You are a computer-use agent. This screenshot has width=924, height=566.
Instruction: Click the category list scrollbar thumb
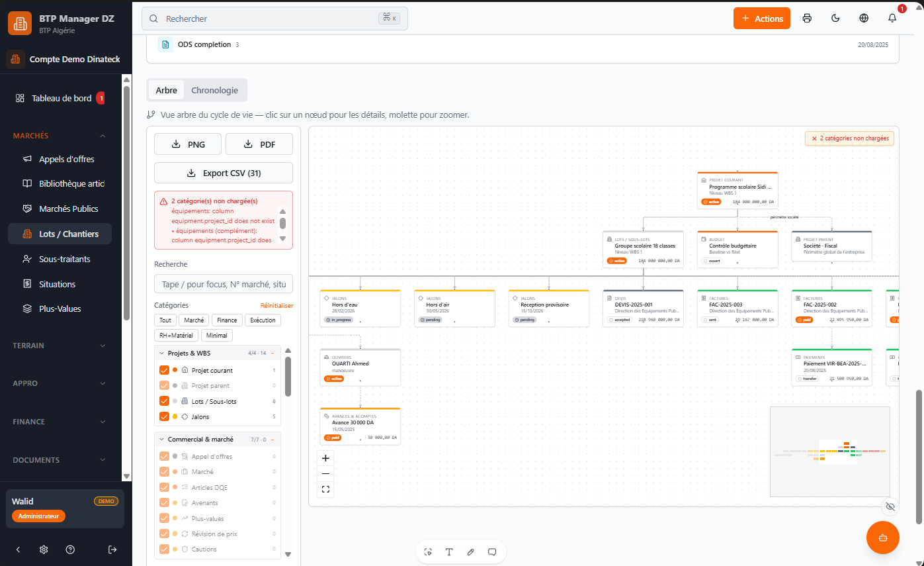point(288,377)
